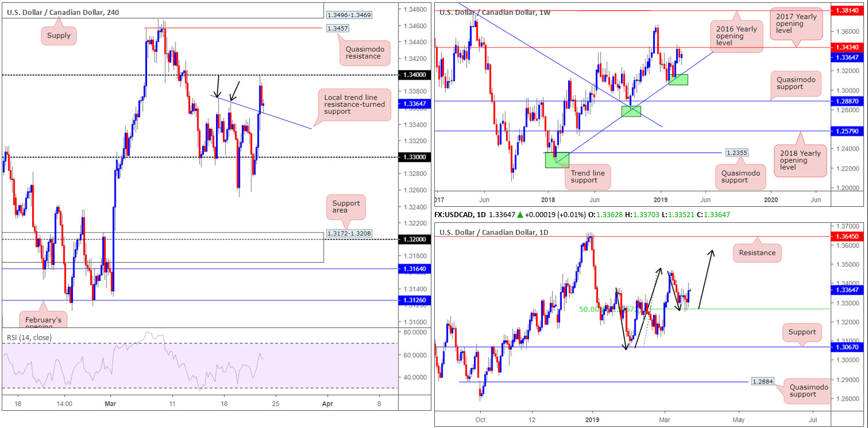Click the Apr date on 240 chart time axis
This screenshot has height=428, width=868.
coord(327,404)
